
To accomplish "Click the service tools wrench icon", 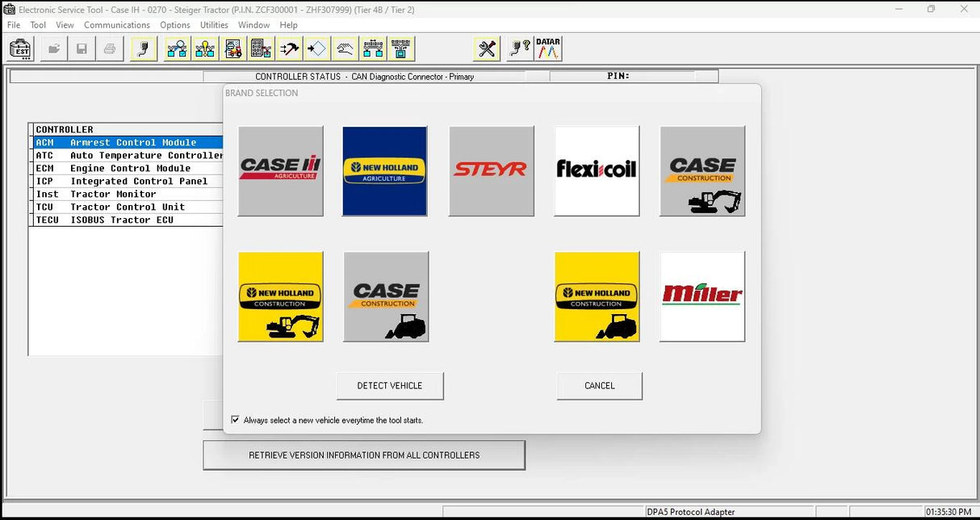I will (485, 48).
